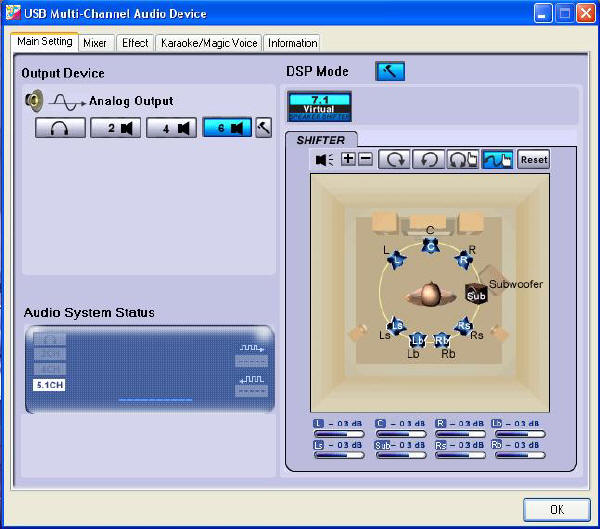
Task: Rotate speakers clockwise
Action: 394,159
